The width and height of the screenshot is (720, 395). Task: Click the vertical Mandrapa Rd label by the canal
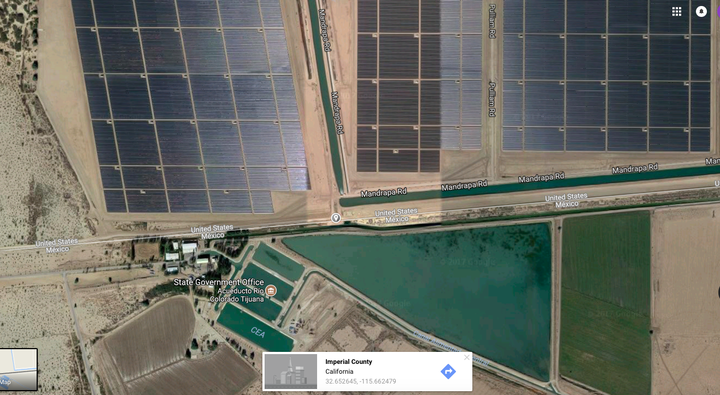338,113
